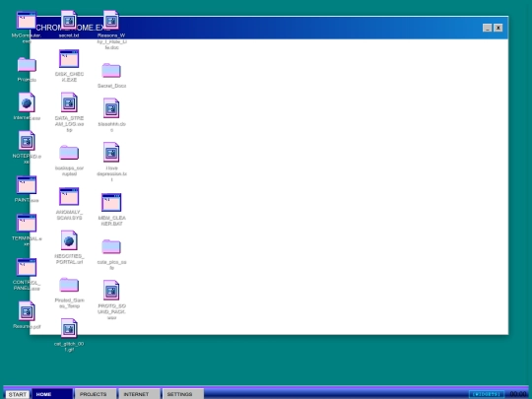532x399 pixels.
Task: Open the DATA_STREAM_LOG file icon
Action: (x=69, y=102)
